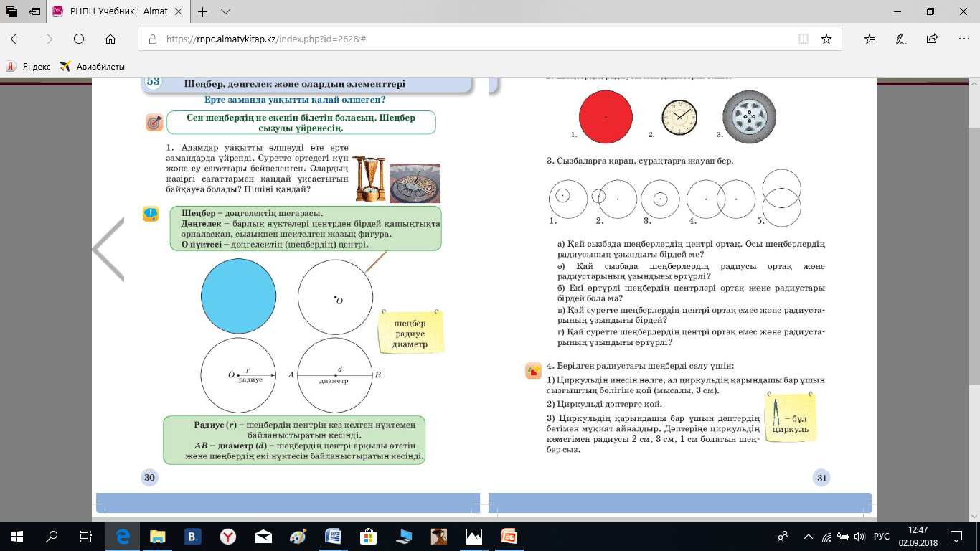
Task: Click the диаметр label in the circle
Action: [334, 381]
